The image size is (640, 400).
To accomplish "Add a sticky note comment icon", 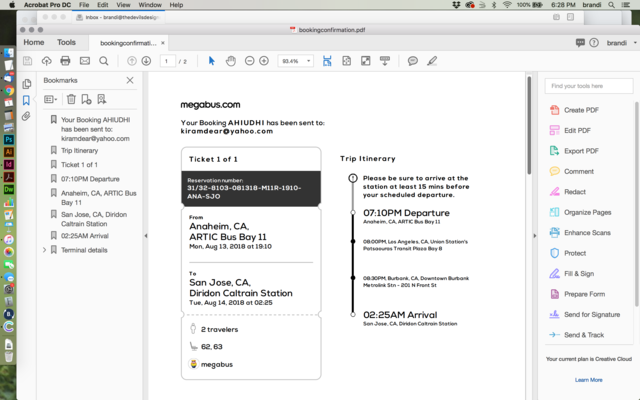I will [413, 61].
